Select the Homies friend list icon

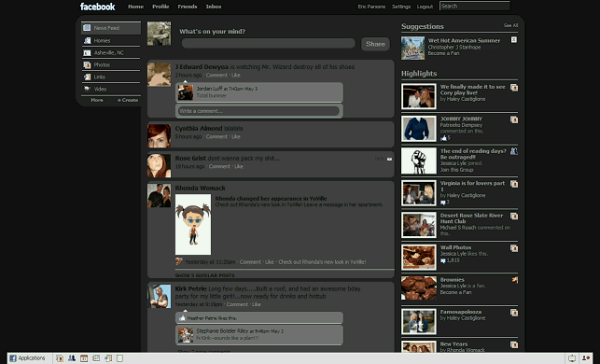pos(87,40)
